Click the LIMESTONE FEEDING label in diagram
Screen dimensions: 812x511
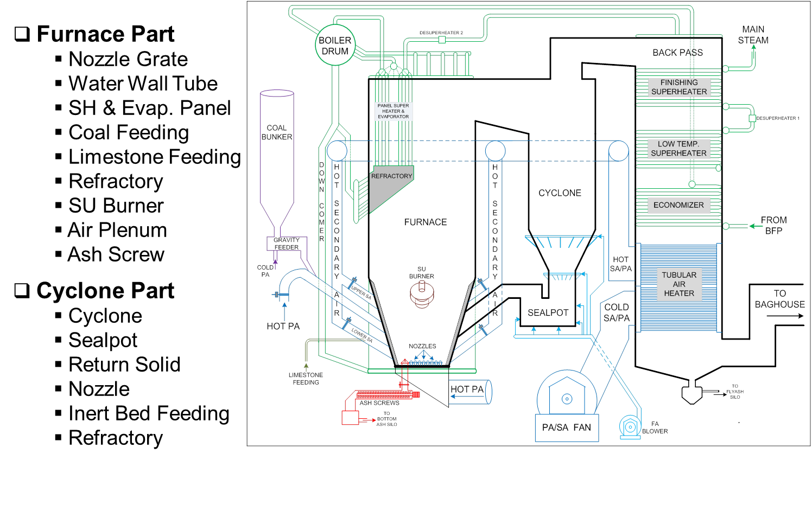click(306, 379)
